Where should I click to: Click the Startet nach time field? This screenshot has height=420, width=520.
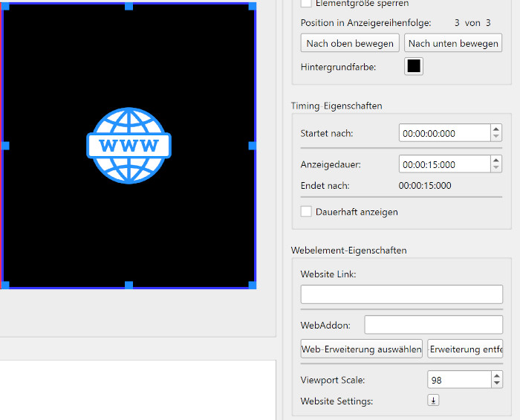point(445,133)
